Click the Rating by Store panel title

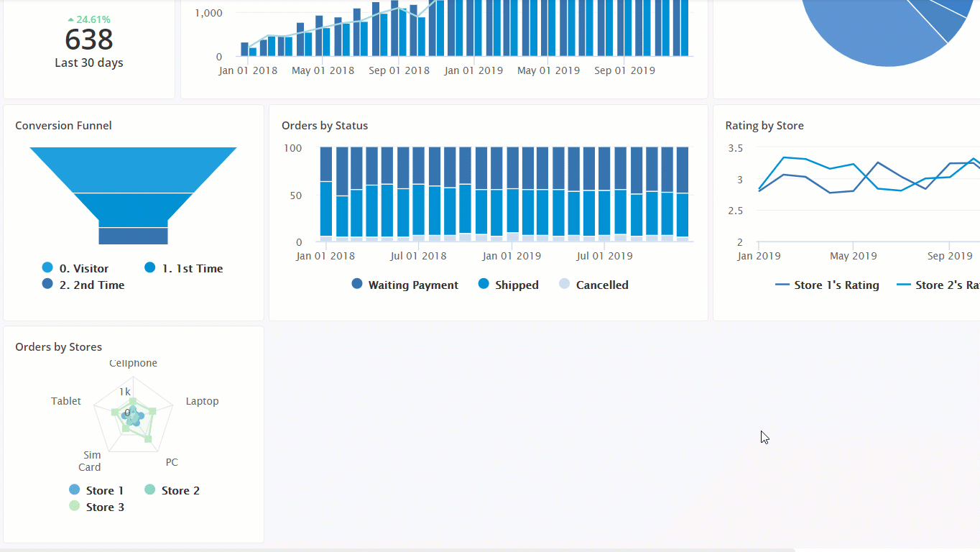click(764, 126)
